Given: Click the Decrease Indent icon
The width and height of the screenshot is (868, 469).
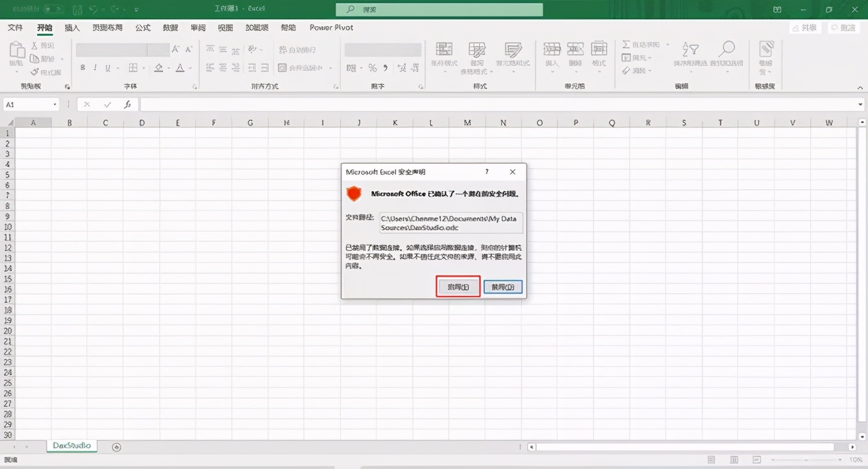Looking at the screenshot, I should [253, 68].
